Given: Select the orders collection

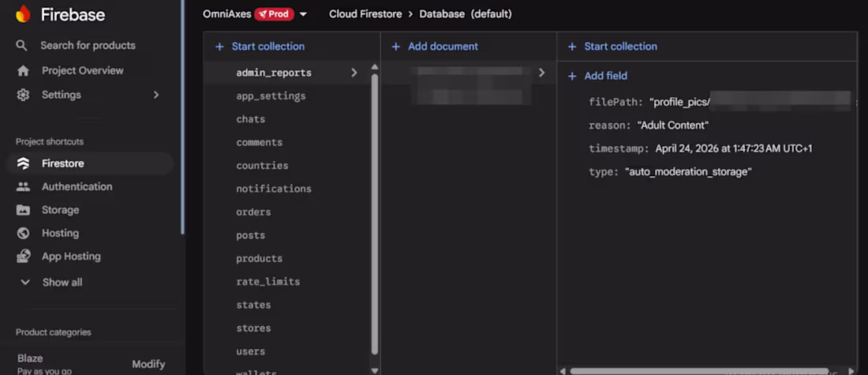Looking at the screenshot, I should tap(253, 212).
